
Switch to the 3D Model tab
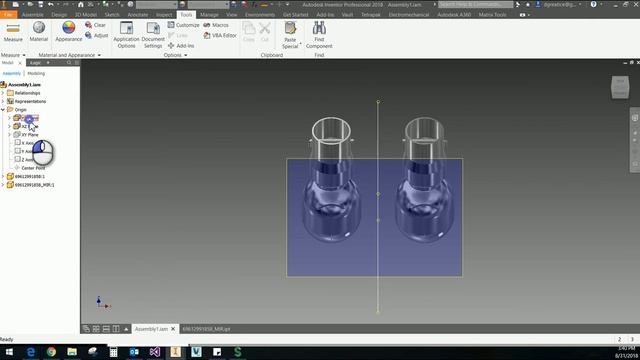86,15
